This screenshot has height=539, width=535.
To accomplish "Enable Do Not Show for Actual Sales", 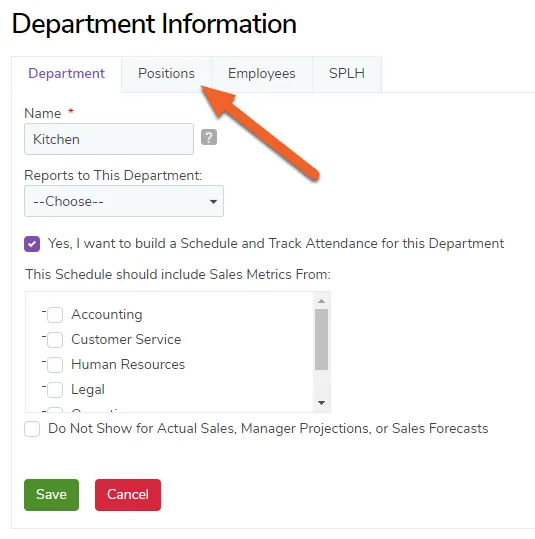I will click(32, 429).
